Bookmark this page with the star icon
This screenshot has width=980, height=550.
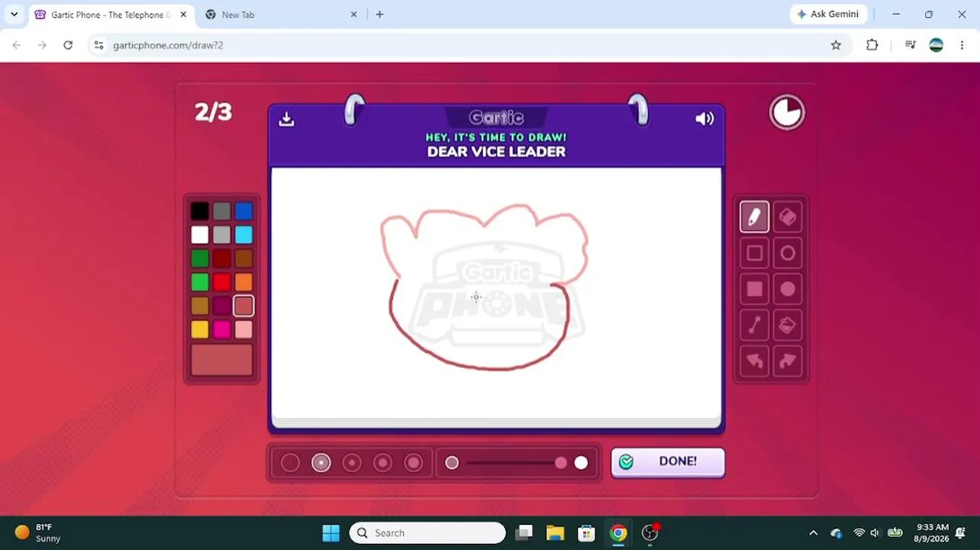[x=836, y=45]
